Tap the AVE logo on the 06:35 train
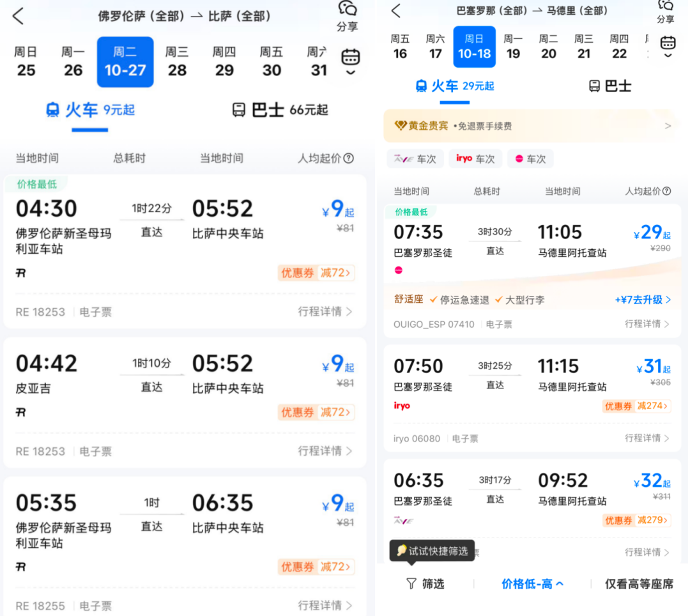This screenshot has height=616, width=690. [x=404, y=521]
